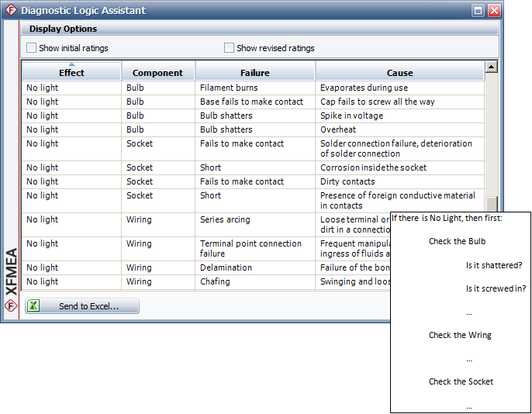Enable Show initial ratings checkbox
The width and height of the screenshot is (532, 414).
pyautogui.click(x=32, y=48)
